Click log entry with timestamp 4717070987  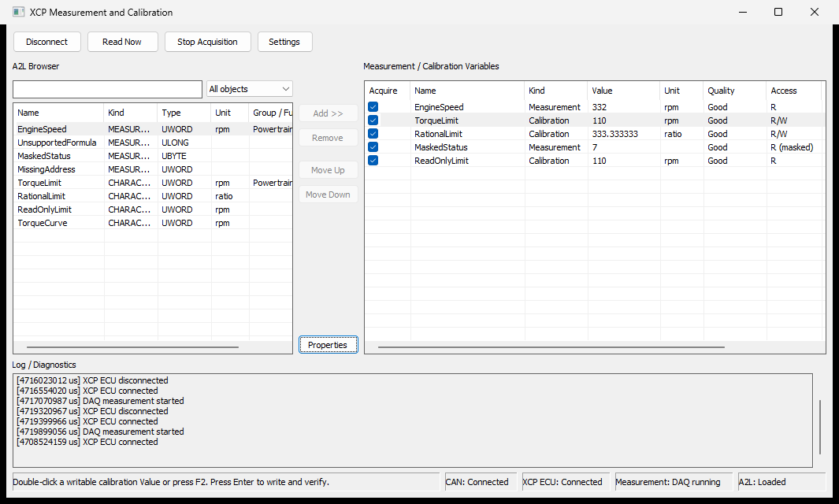point(100,401)
